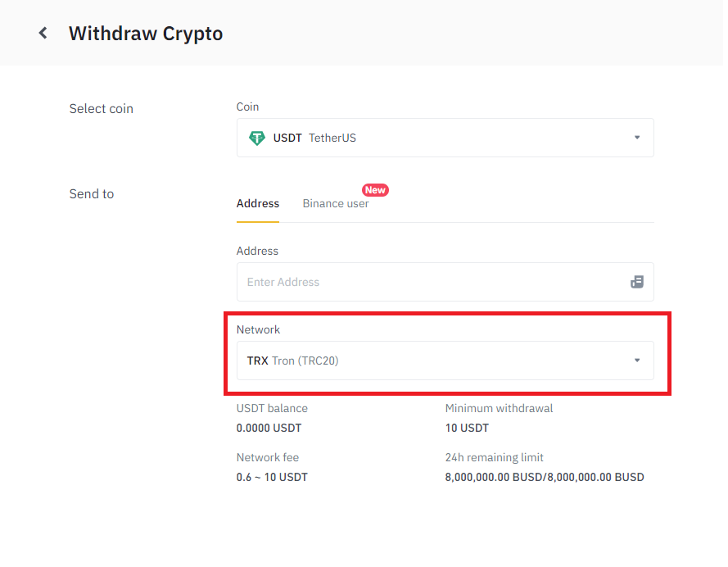The height and width of the screenshot is (567, 728).
Task: Click the Select coin label
Action: 102,109
